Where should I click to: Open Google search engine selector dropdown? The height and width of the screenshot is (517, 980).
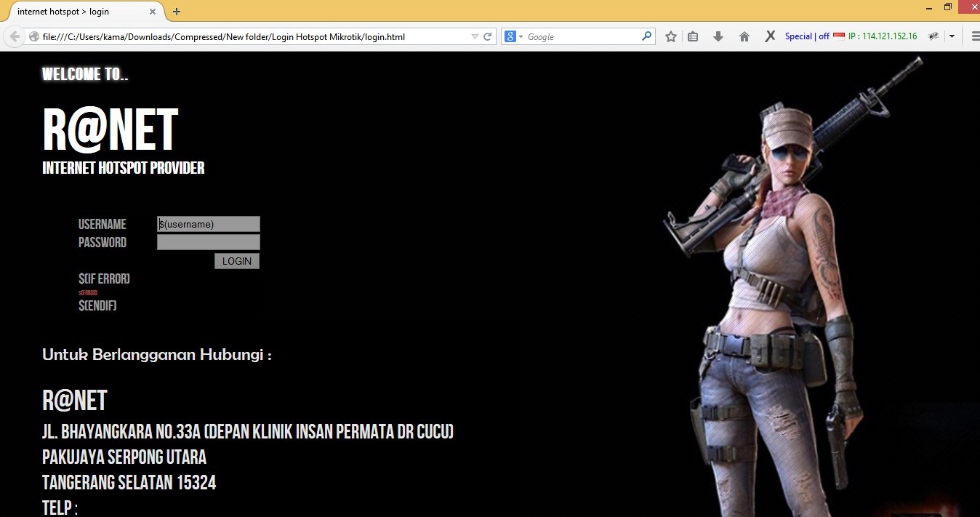[514, 36]
